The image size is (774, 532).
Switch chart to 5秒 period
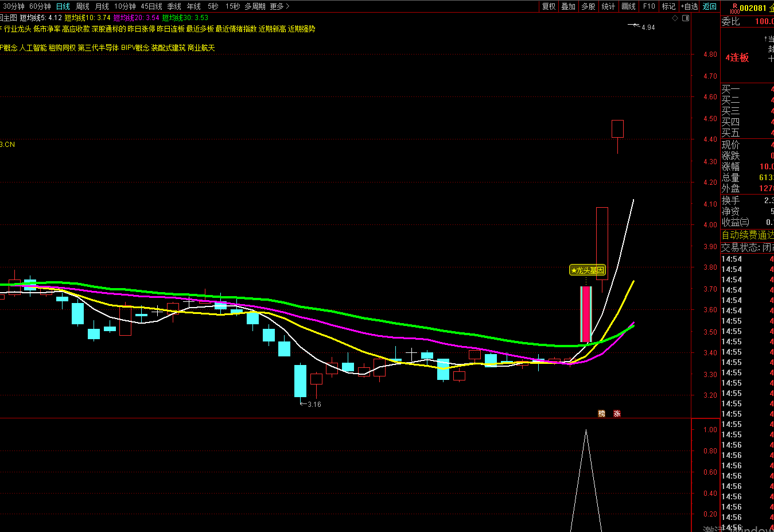pos(213,6)
